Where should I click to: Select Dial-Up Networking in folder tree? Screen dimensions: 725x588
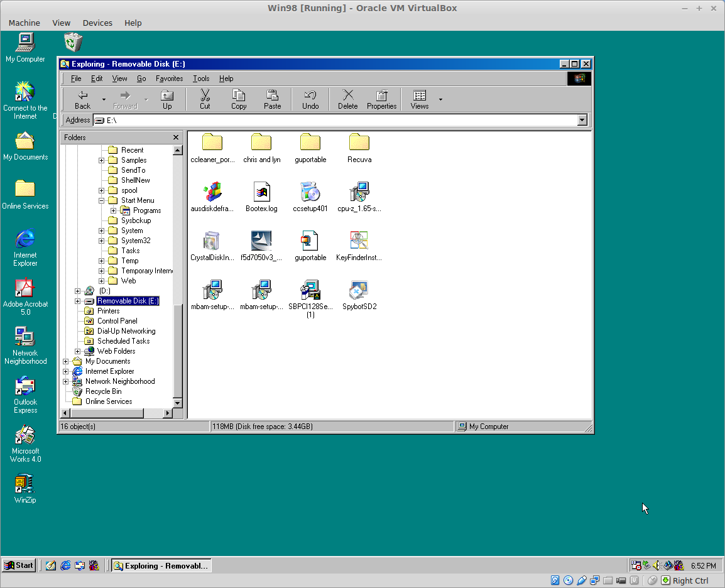tap(126, 332)
